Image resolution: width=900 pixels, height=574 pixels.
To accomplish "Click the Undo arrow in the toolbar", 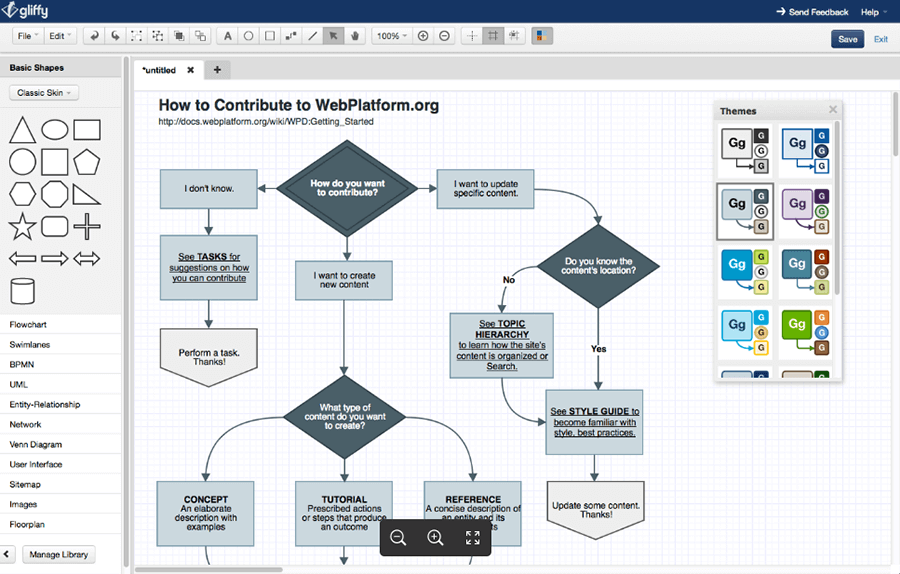I will point(94,36).
